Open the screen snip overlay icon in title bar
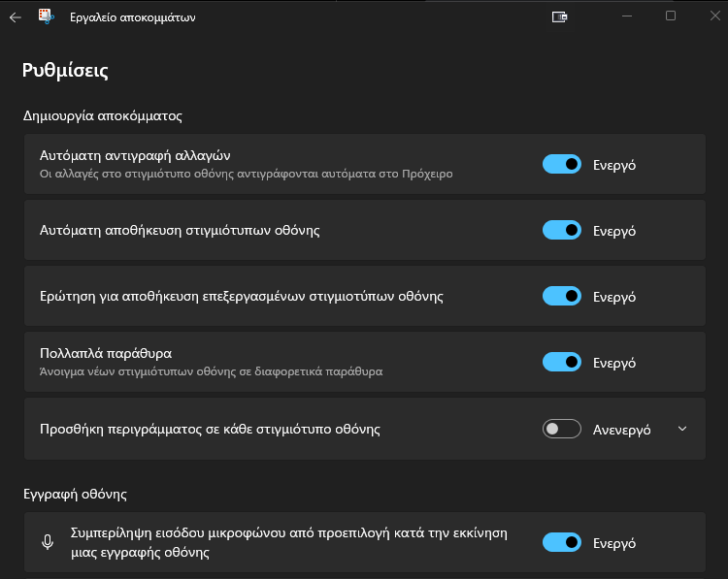This screenshot has height=579, width=728. click(559, 17)
